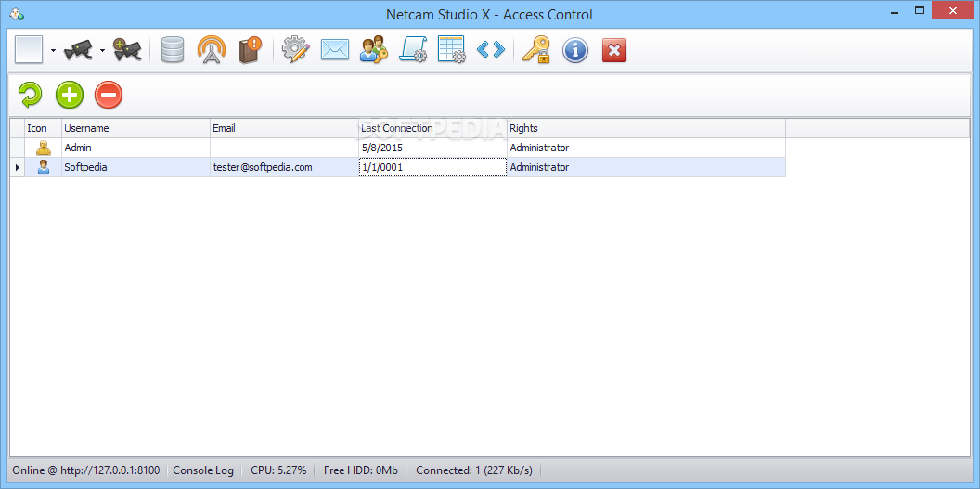Select the Softpedia username cell
980x489 pixels.
click(x=135, y=167)
